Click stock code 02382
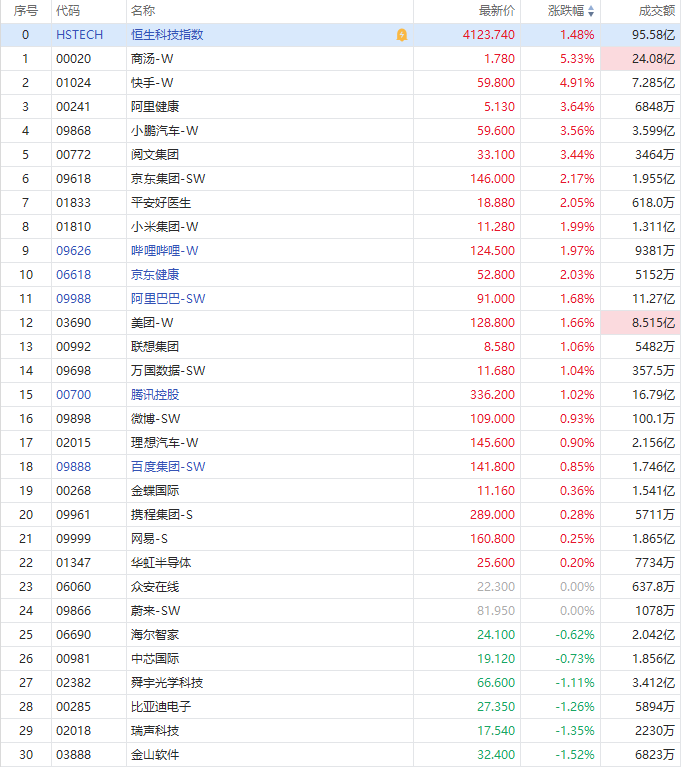 [x=73, y=682]
